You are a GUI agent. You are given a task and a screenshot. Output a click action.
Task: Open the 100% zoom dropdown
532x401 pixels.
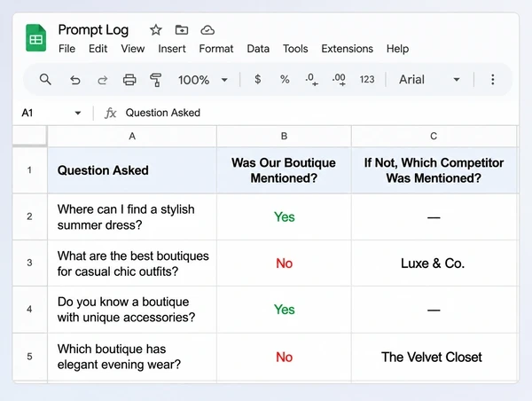[202, 80]
